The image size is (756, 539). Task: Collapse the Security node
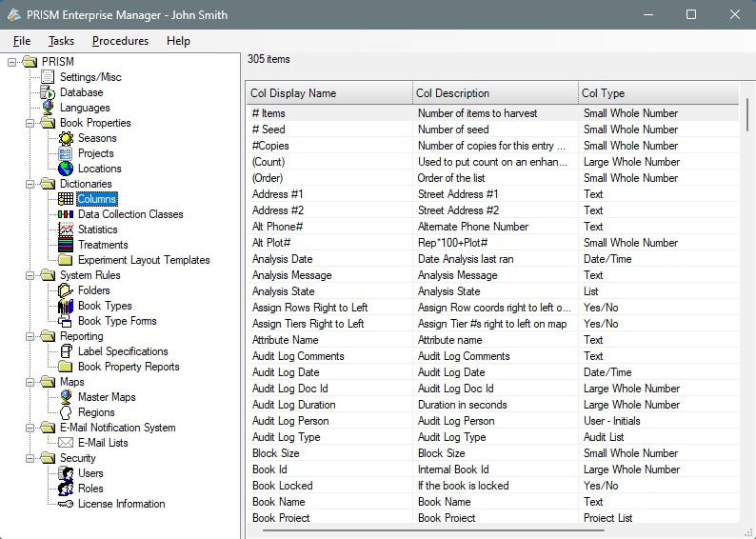point(30,458)
